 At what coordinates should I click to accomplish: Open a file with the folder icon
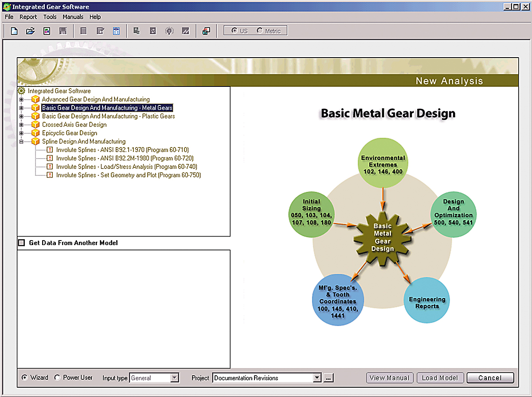pyautogui.click(x=31, y=31)
